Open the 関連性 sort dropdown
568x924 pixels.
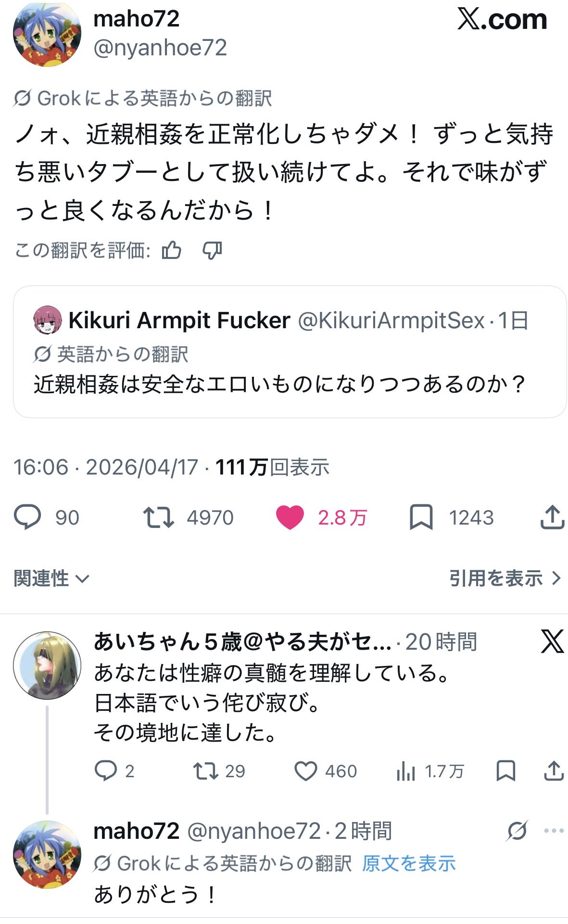click(x=51, y=578)
